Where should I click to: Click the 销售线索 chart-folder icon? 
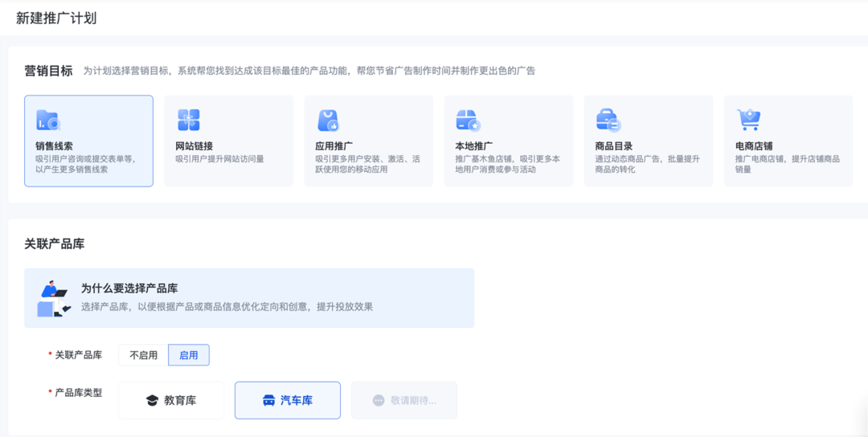coord(48,120)
